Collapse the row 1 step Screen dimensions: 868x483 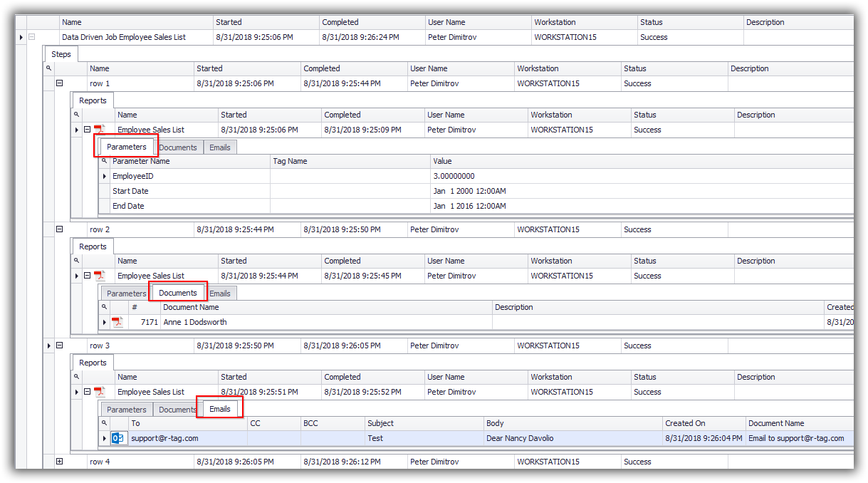(60, 83)
